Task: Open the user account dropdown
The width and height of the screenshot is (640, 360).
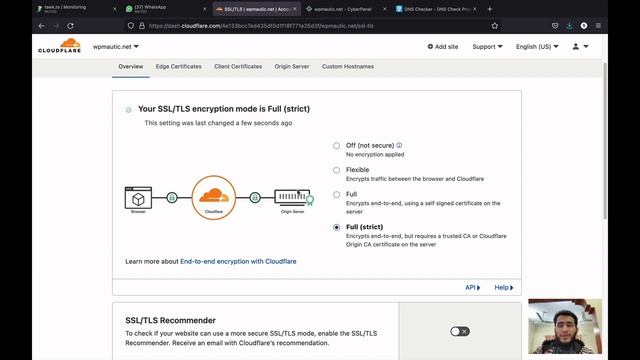Action: 580,47
